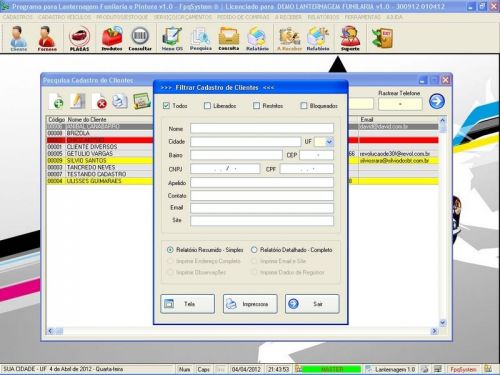Select the GETULIO VARGAS client row

coord(100,154)
